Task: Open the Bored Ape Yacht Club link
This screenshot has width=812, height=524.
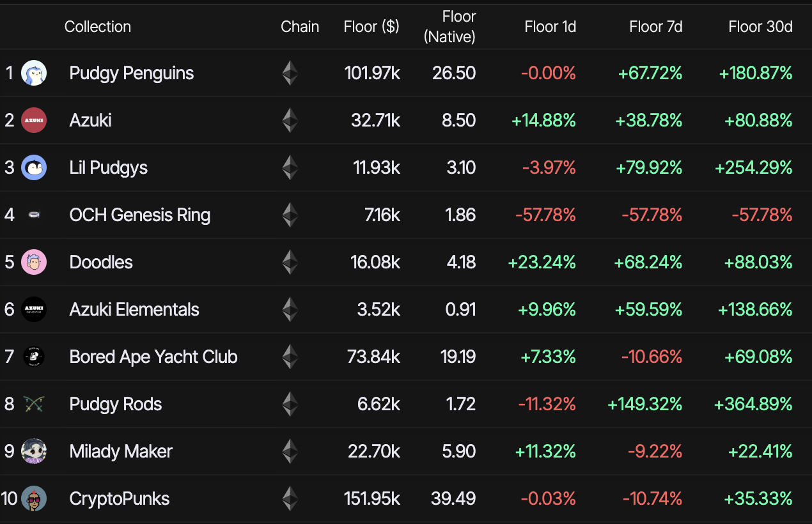Action: click(153, 357)
